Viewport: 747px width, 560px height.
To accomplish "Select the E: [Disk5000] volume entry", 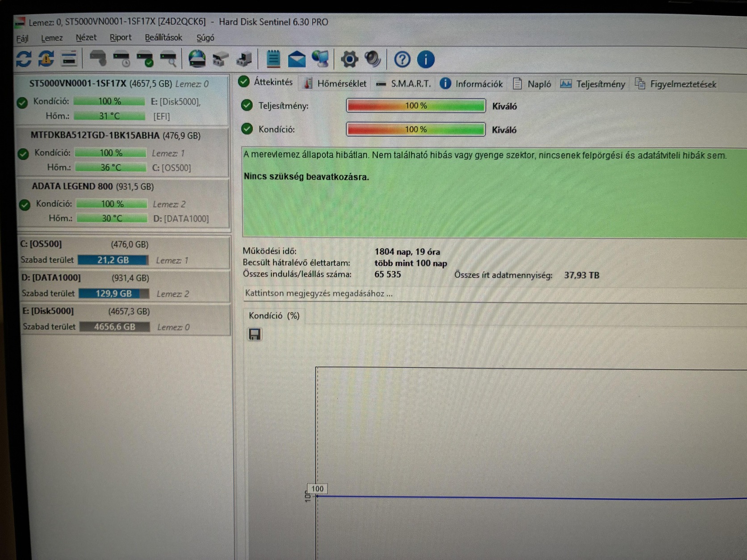I will click(x=126, y=319).
